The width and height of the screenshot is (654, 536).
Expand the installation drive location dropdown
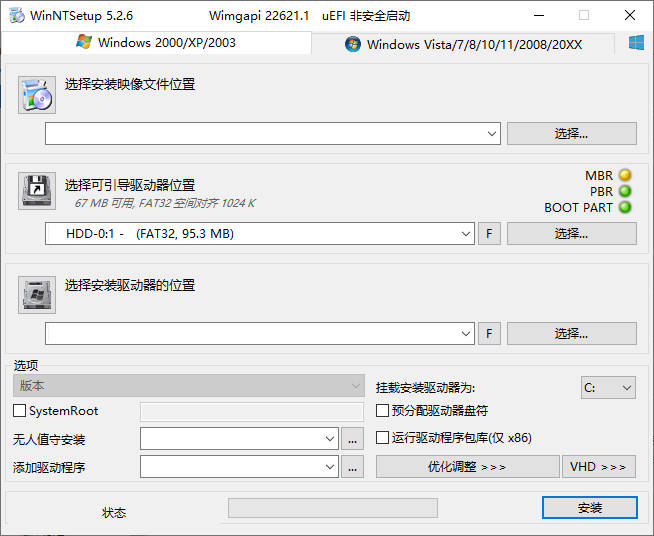[x=465, y=333]
